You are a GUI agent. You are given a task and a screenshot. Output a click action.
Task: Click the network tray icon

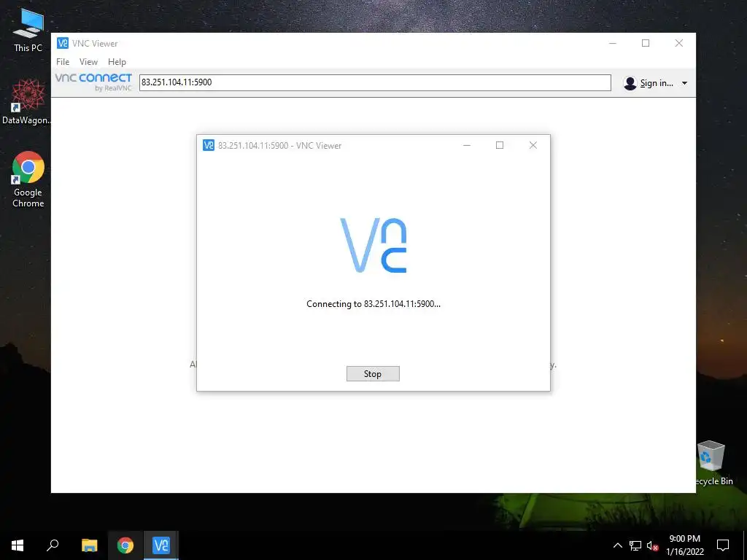(x=635, y=545)
